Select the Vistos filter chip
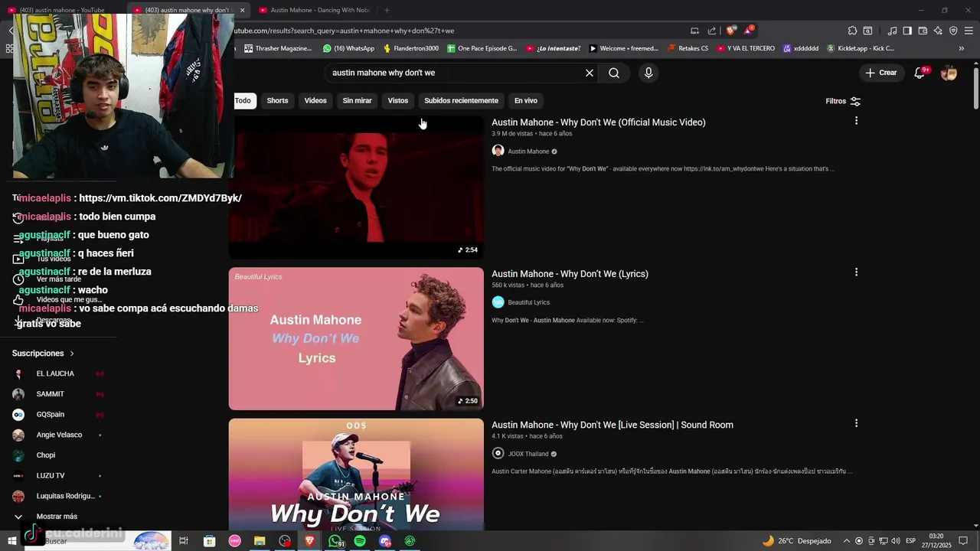 click(x=398, y=101)
